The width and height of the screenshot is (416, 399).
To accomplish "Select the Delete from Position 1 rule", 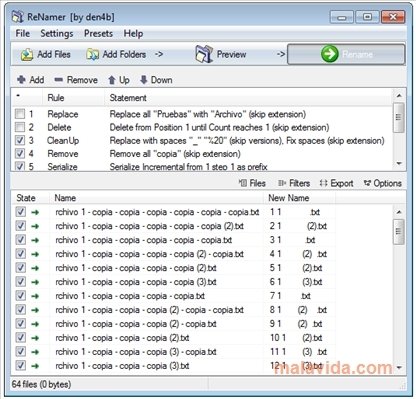I will coord(203,127).
